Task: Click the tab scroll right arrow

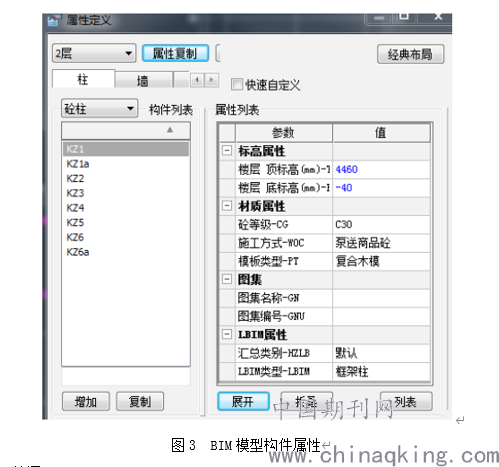Action: (211, 80)
